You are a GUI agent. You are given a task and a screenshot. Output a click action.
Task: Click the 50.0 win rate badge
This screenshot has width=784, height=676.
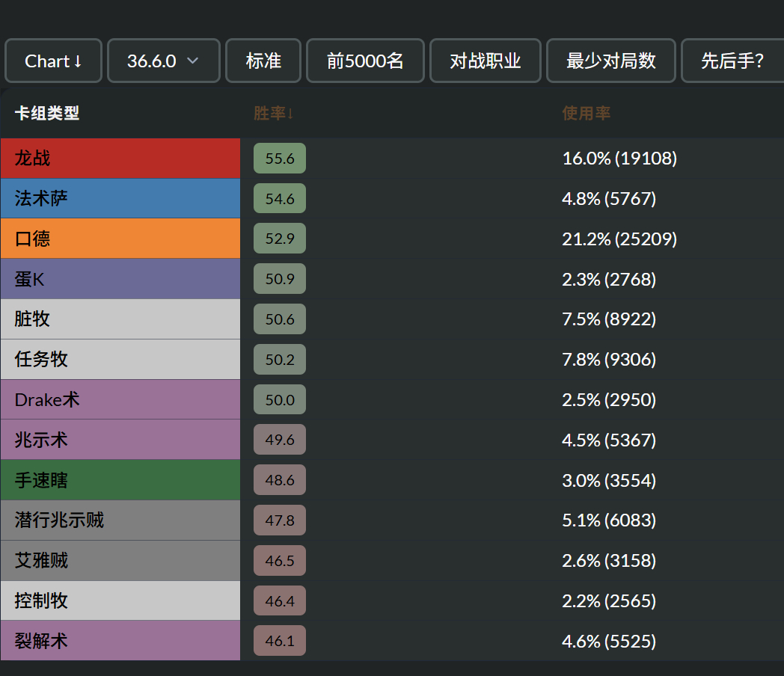pos(280,400)
